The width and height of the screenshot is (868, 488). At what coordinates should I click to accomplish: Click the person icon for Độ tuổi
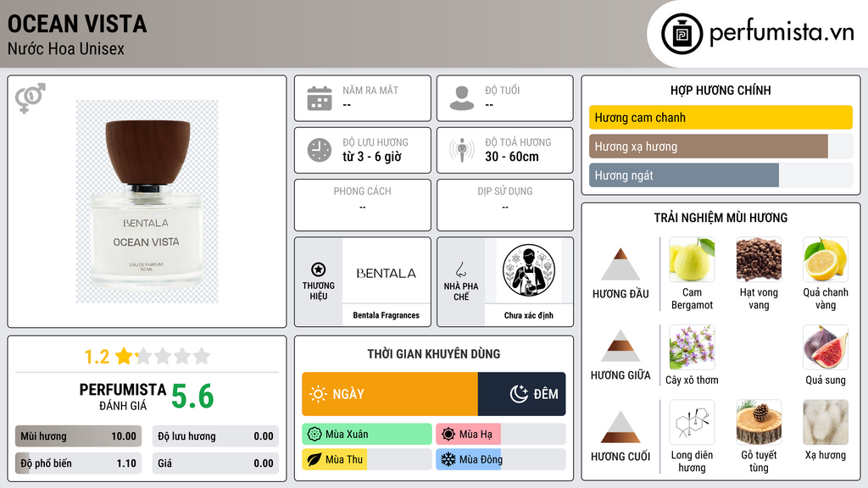tap(462, 98)
